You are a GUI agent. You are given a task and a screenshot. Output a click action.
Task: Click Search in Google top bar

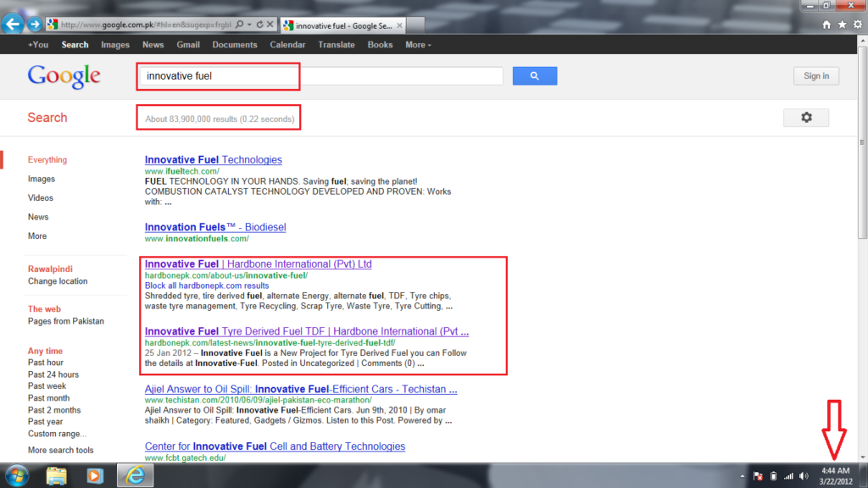pos(75,45)
